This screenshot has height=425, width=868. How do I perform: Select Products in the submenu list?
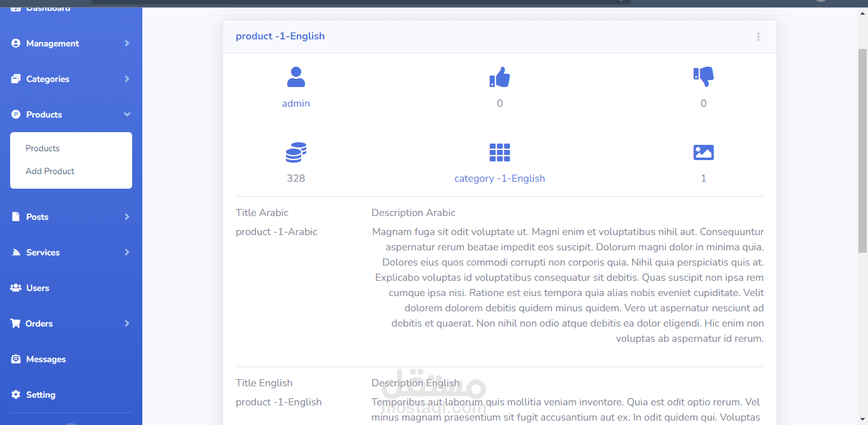43,148
